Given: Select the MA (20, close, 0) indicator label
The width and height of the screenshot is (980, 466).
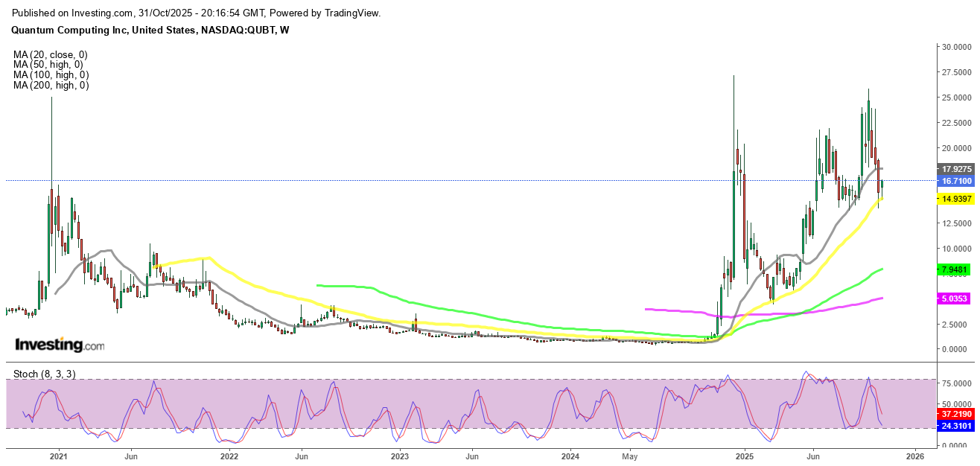Looking at the screenshot, I should pyautogui.click(x=50, y=54).
